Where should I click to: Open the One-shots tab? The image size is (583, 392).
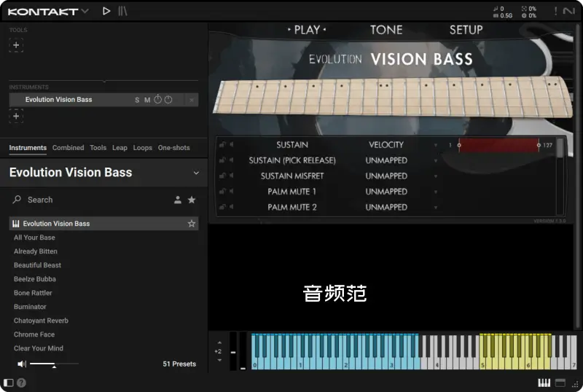tap(173, 148)
